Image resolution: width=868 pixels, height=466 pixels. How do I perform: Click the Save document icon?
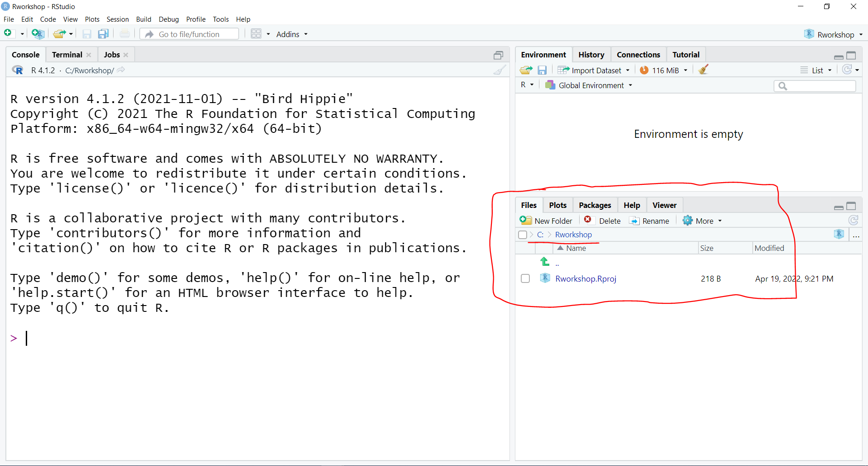pos(87,34)
